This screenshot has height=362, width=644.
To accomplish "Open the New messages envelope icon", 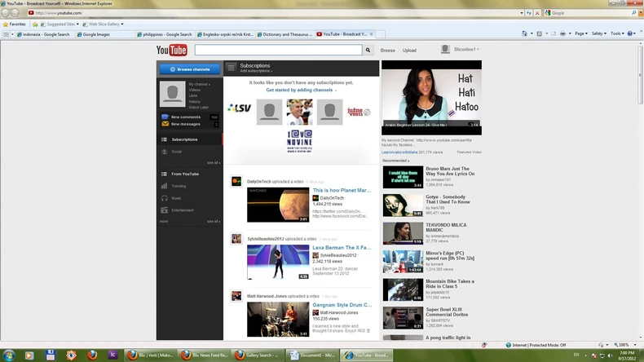I will pyautogui.click(x=165, y=124).
